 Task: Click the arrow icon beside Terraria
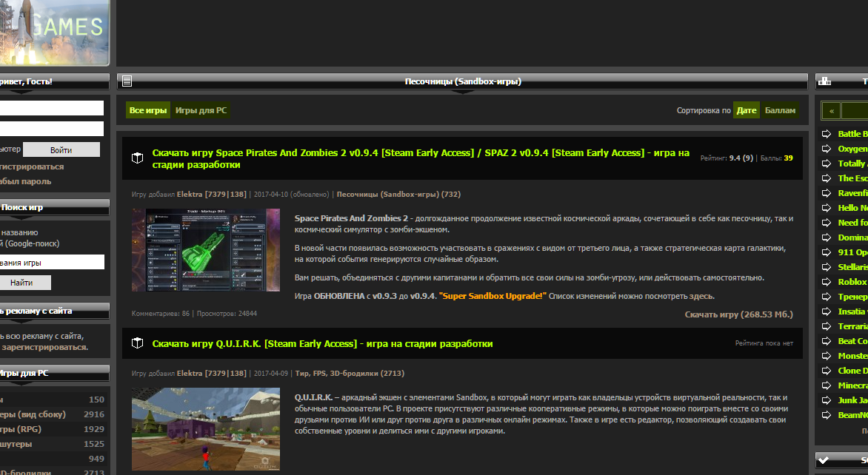point(827,326)
